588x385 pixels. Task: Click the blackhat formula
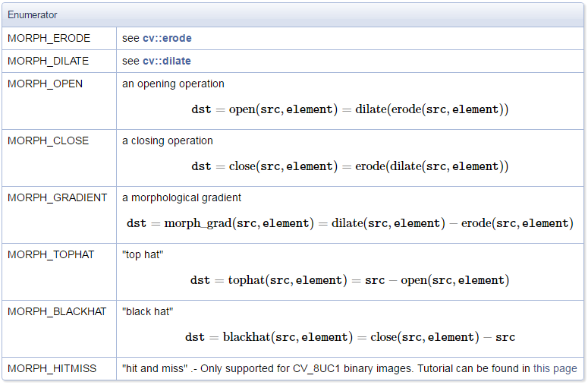(x=350, y=337)
